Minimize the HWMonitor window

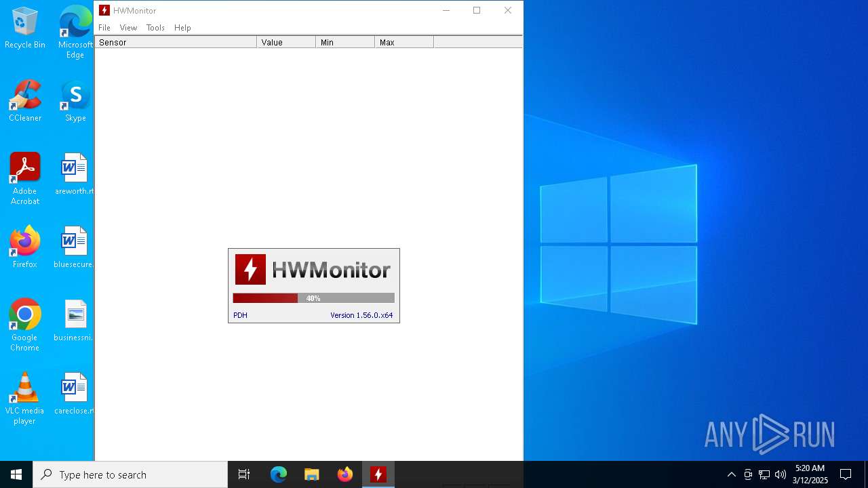point(446,10)
